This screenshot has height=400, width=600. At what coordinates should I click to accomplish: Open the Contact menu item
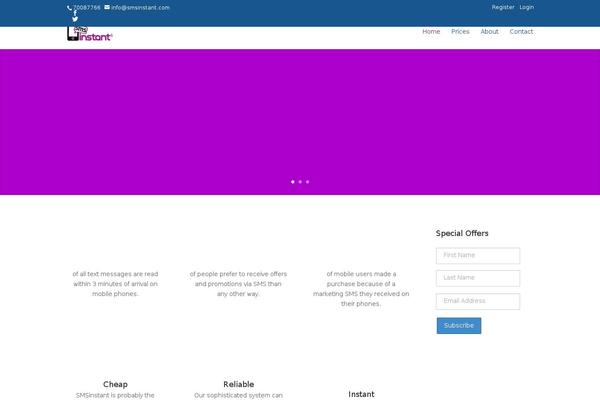pos(521,32)
